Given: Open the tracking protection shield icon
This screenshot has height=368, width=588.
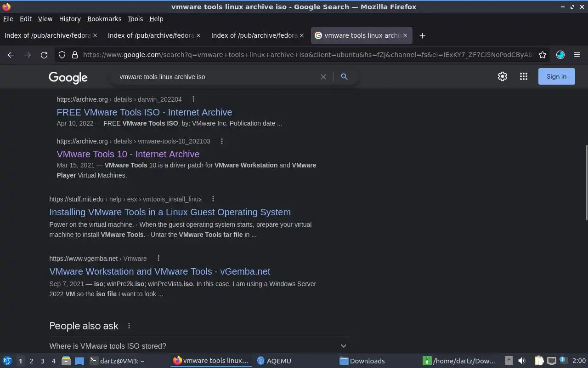Looking at the screenshot, I should [x=62, y=55].
